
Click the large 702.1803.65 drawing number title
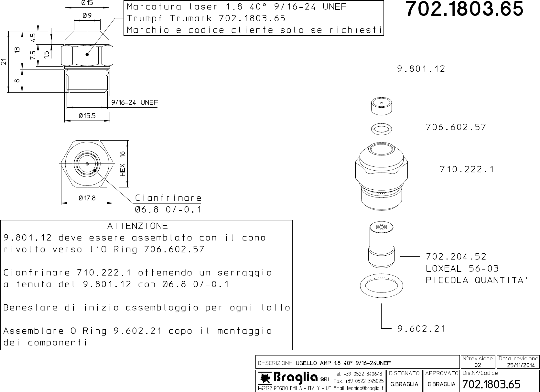pos(464,9)
